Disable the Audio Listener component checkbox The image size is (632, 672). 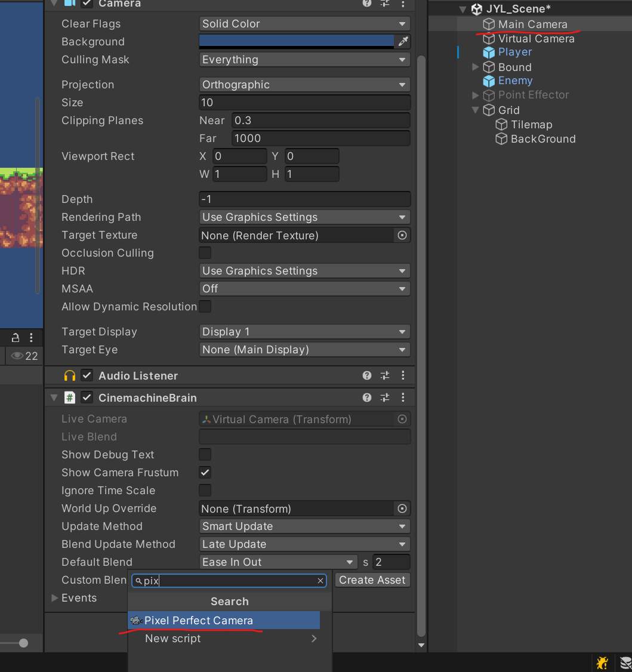(87, 375)
